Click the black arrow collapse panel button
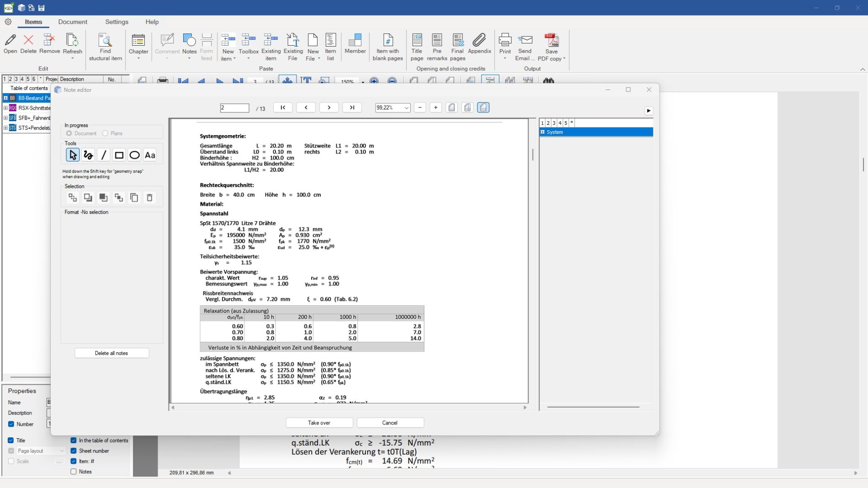The image size is (868, 488). point(649,111)
